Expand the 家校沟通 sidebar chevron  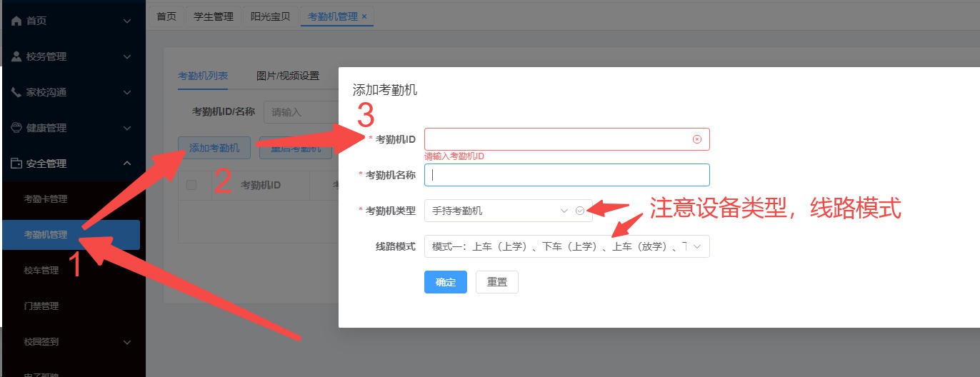(127, 92)
